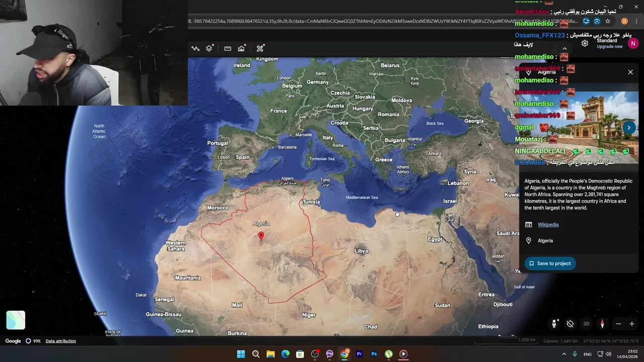The width and height of the screenshot is (644, 362).
Task: Click the Libya map label
Action: pyautogui.click(x=361, y=251)
